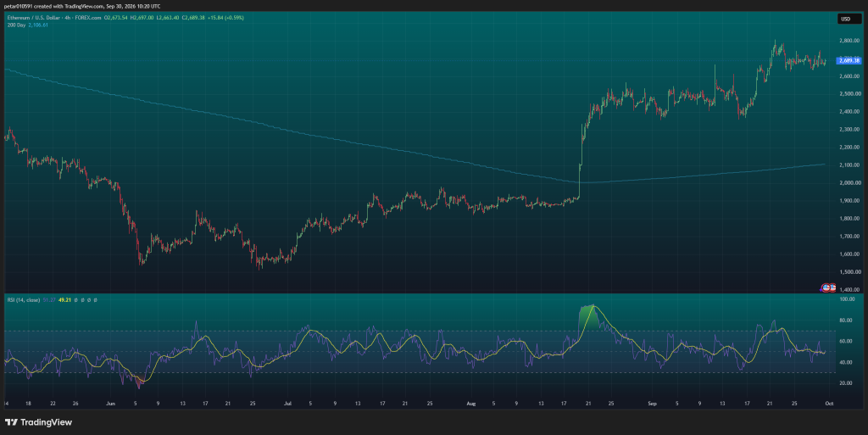
Task: Click the last empty-value symbol in RSI legend
Action: coord(95,300)
